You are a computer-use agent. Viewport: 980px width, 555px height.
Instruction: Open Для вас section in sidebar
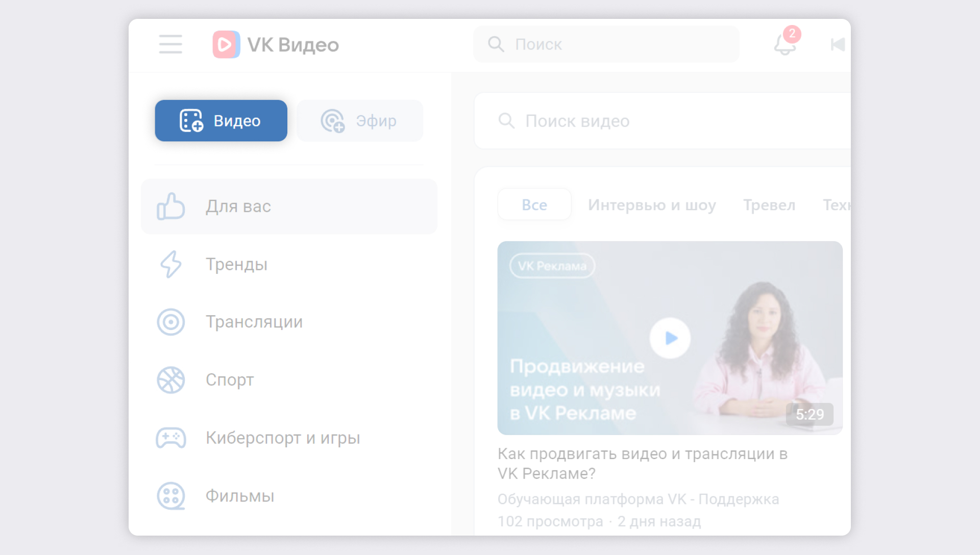(289, 206)
